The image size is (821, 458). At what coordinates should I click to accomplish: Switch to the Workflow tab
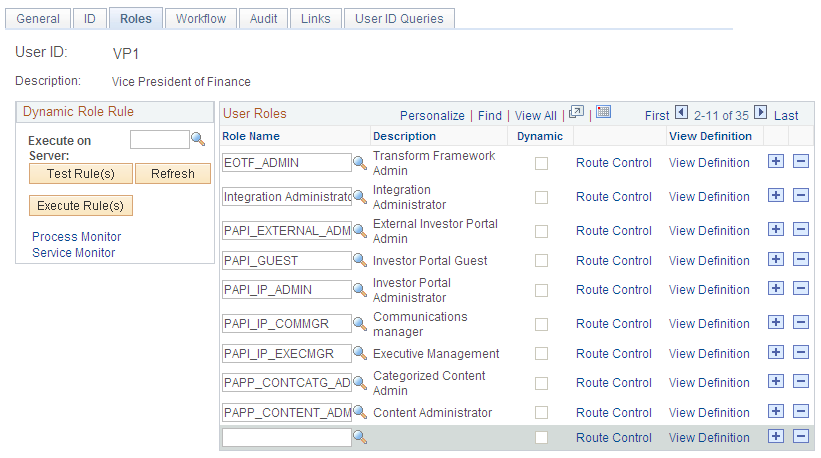tap(200, 18)
